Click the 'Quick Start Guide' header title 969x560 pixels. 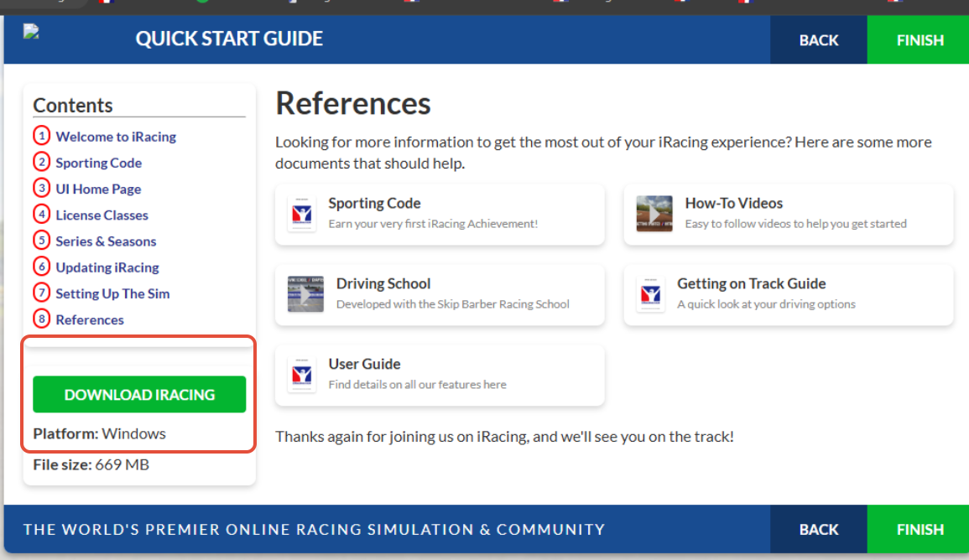click(229, 39)
